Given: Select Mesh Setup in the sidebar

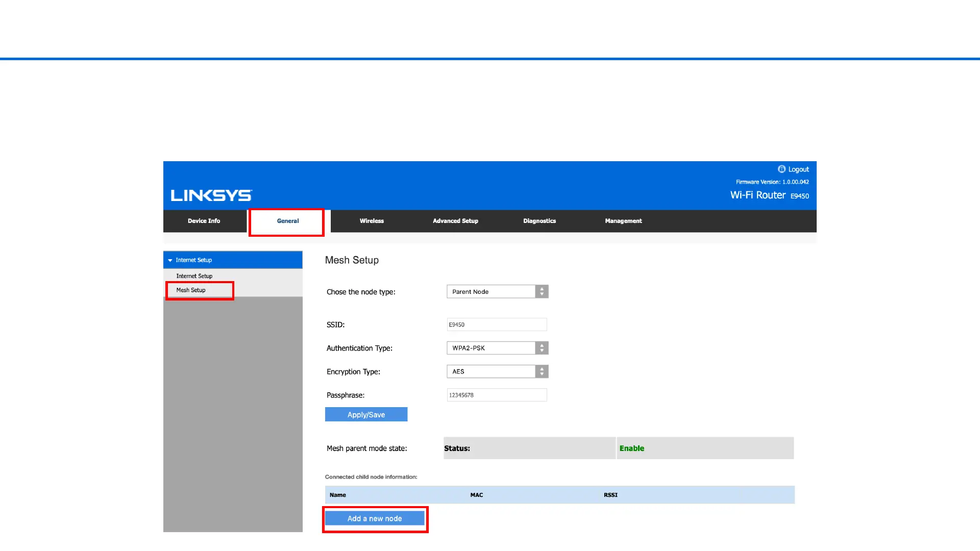Looking at the screenshot, I should point(191,290).
